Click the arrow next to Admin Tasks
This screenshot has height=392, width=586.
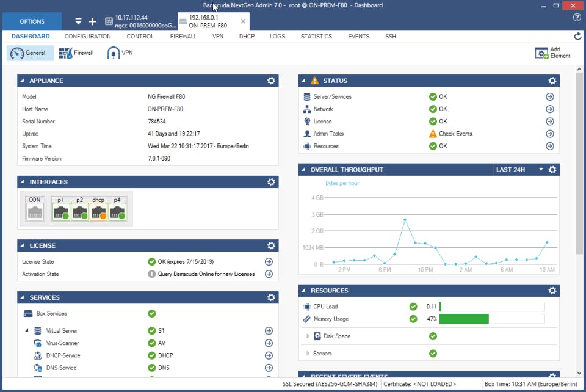point(549,134)
